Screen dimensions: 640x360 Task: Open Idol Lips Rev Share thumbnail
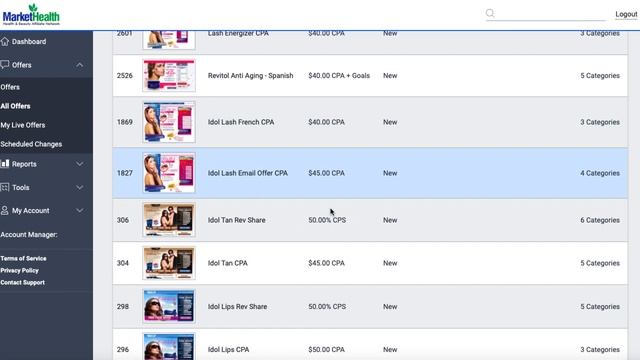[169, 306]
